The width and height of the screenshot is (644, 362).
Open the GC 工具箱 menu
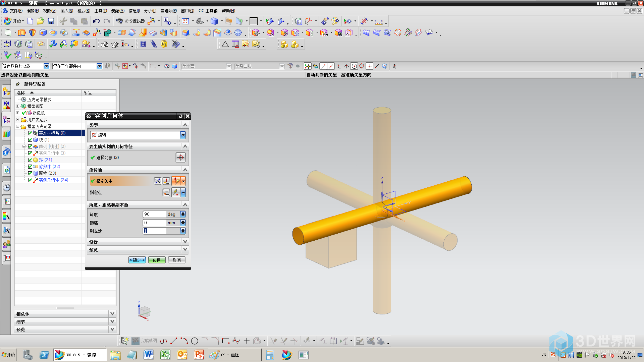pyautogui.click(x=208, y=11)
